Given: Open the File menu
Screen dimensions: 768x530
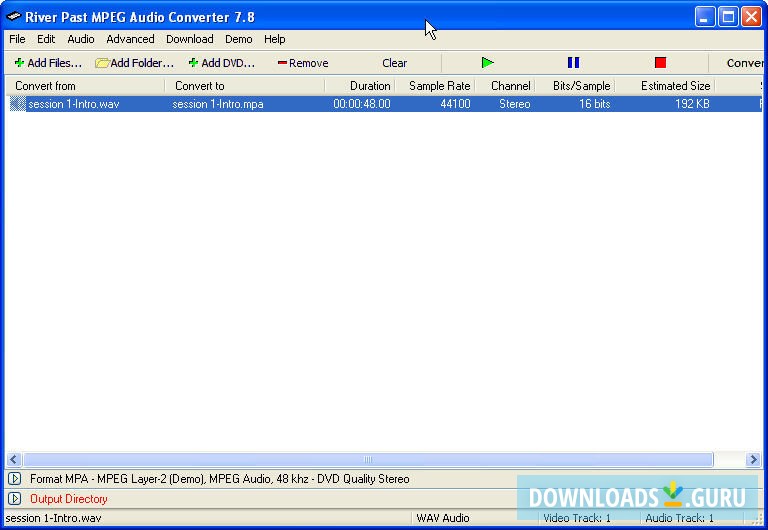Looking at the screenshot, I should (x=17, y=39).
